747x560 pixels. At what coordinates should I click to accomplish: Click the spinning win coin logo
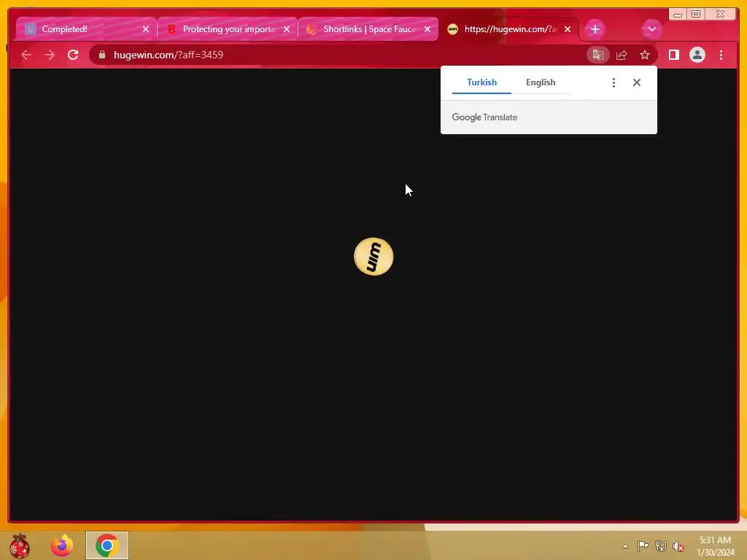coord(373,257)
